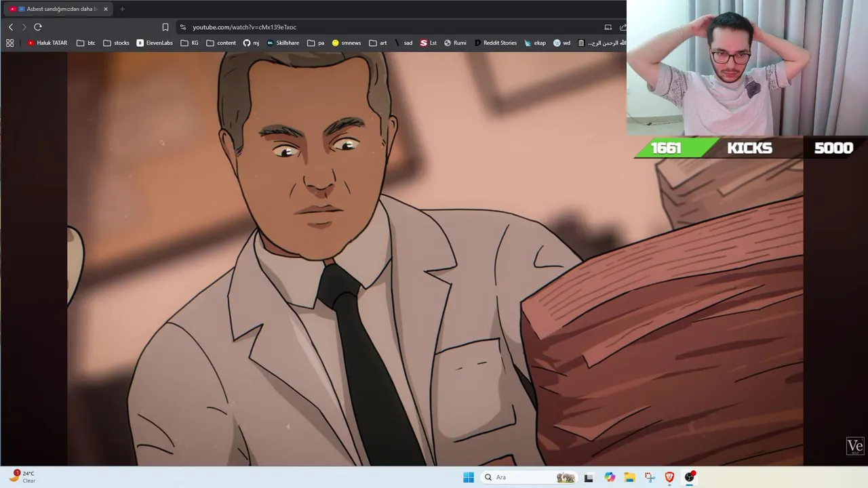Image resolution: width=868 pixels, height=488 pixels.
Task: Open Task View on the taskbar
Action: 589,477
